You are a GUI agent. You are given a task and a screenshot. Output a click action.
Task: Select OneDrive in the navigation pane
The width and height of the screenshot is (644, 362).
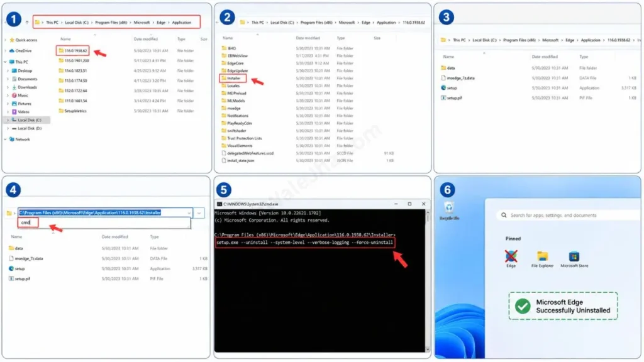21,51
